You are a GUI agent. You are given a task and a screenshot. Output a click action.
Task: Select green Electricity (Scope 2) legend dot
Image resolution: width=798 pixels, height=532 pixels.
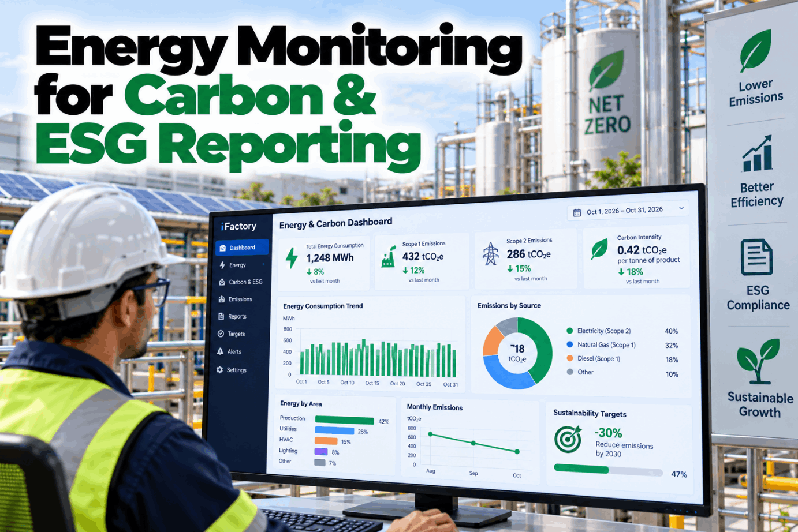click(x=570, y=331)
